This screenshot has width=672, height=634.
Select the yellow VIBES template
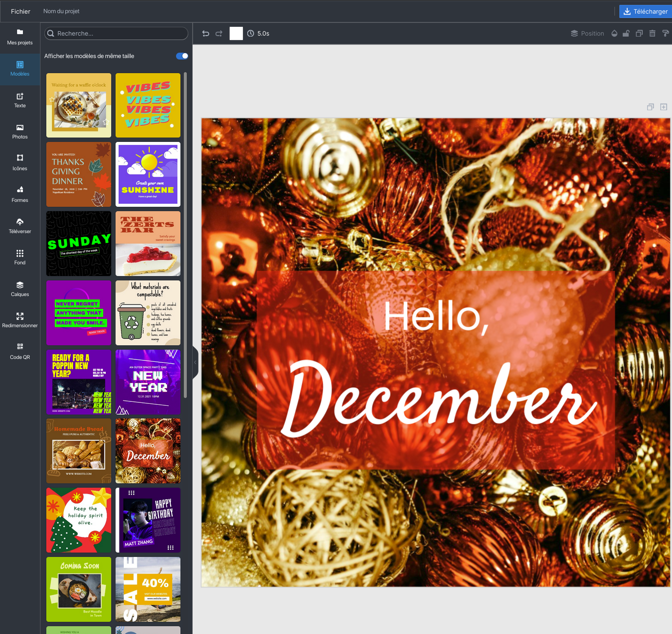(x=148, y=105)
